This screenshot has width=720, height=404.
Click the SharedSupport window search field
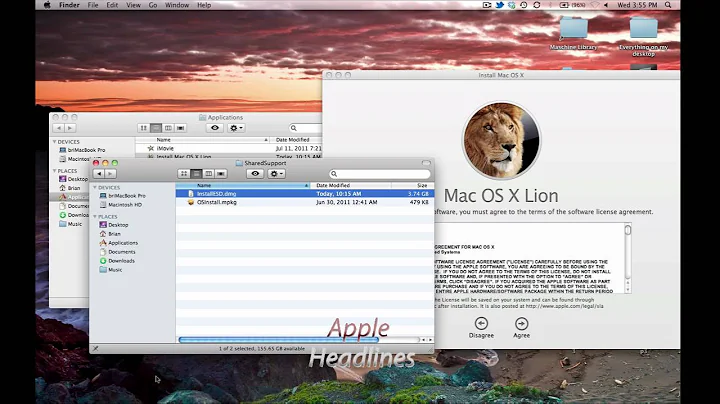[x=380, y=174]
